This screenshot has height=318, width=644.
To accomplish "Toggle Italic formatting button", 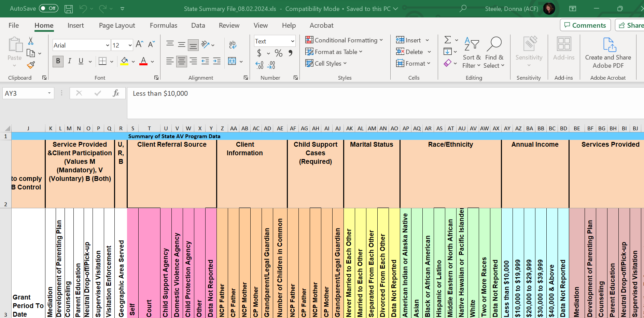I will tap(70, 61).
